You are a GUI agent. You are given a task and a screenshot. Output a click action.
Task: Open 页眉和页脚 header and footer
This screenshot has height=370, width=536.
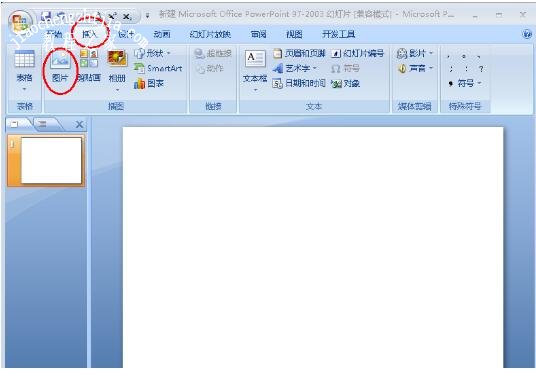pyautogui.click(x=299, y=53)
